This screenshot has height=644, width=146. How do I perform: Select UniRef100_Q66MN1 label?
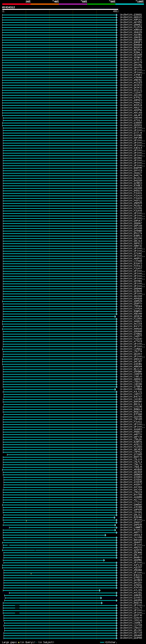131,560
